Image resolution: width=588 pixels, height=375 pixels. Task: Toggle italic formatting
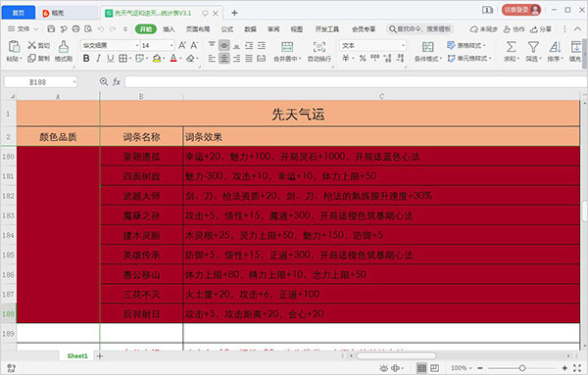tap(98, 58)
